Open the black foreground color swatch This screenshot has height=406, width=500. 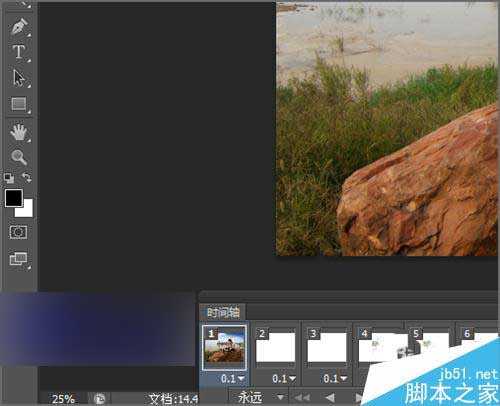(14, 198)
